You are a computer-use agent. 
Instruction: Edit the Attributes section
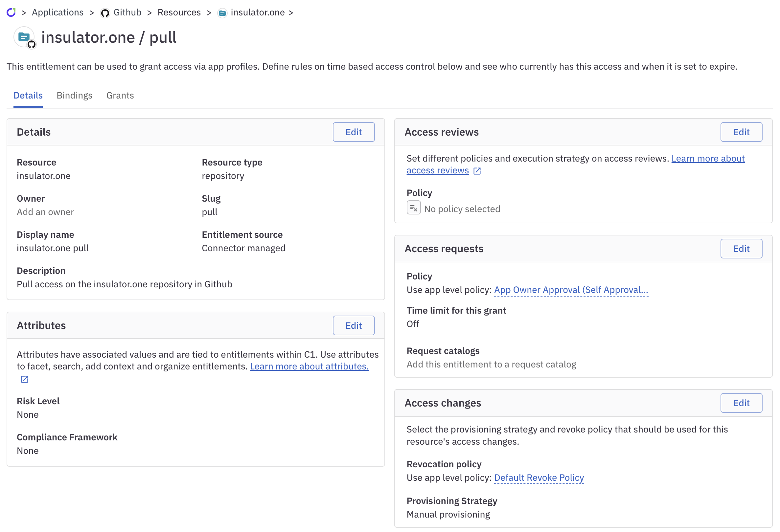click(x=354, y=325)
